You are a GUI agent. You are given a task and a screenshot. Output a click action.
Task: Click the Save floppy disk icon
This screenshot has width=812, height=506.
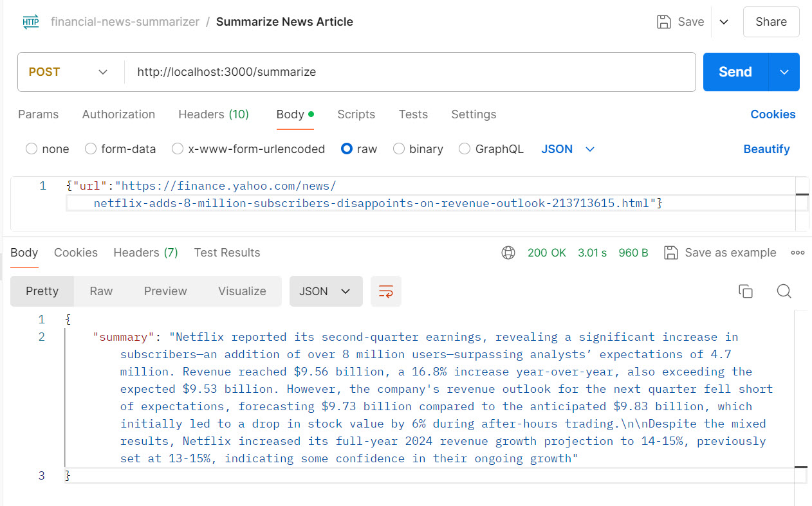coord(663,22)
